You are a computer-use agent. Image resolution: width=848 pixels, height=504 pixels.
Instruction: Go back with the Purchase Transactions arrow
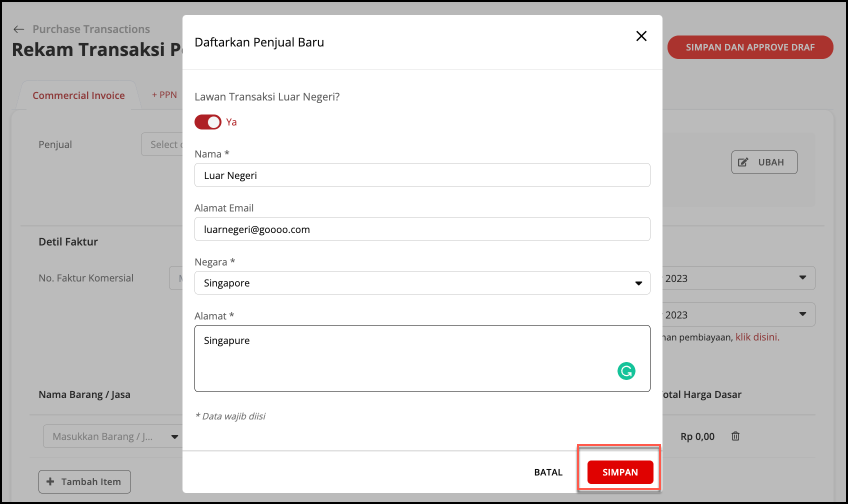(x=19, y=29)
